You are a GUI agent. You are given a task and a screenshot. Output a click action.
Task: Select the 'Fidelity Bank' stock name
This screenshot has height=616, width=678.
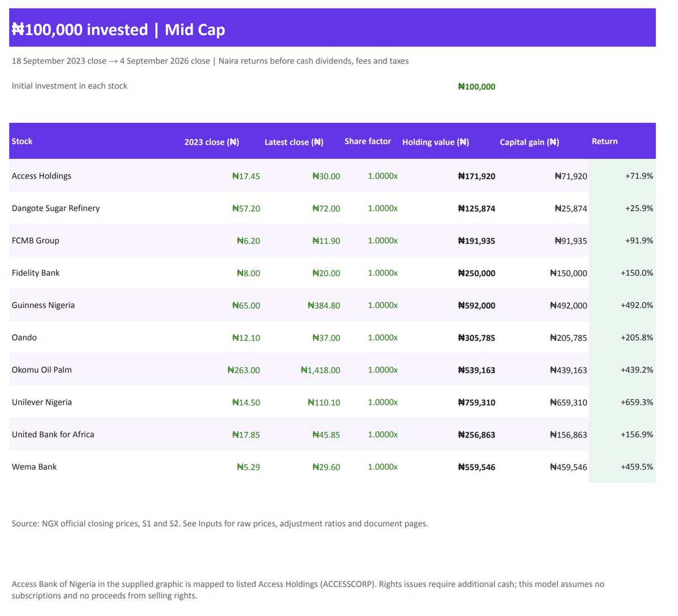(36, 273)
